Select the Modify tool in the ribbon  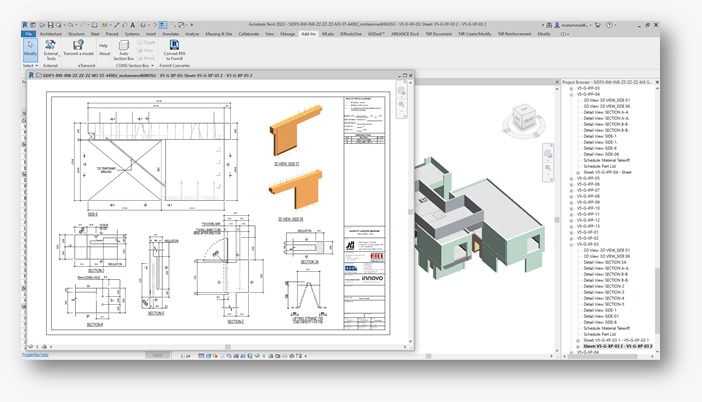point(30,49)
